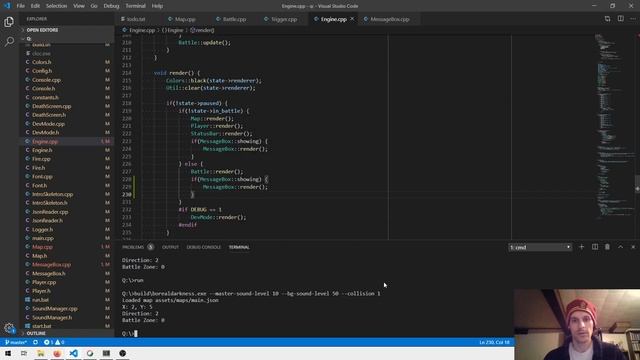
Task: Open Console.cpp in the explorer
Action: [46, 80]
